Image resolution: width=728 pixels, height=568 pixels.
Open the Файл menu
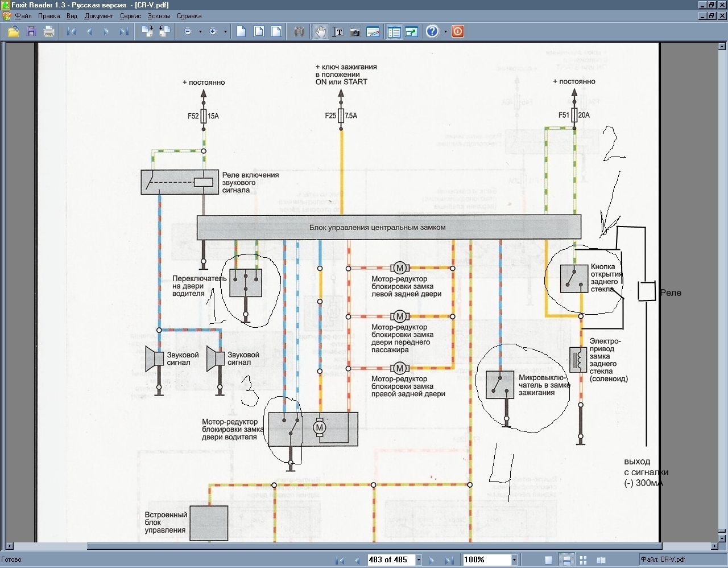(23, 16)
